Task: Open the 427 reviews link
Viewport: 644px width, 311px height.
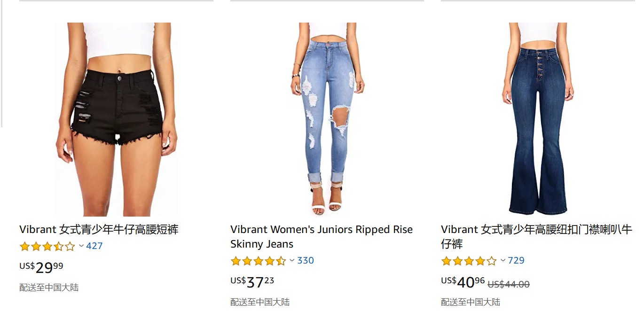Action: tap(94, 246)
